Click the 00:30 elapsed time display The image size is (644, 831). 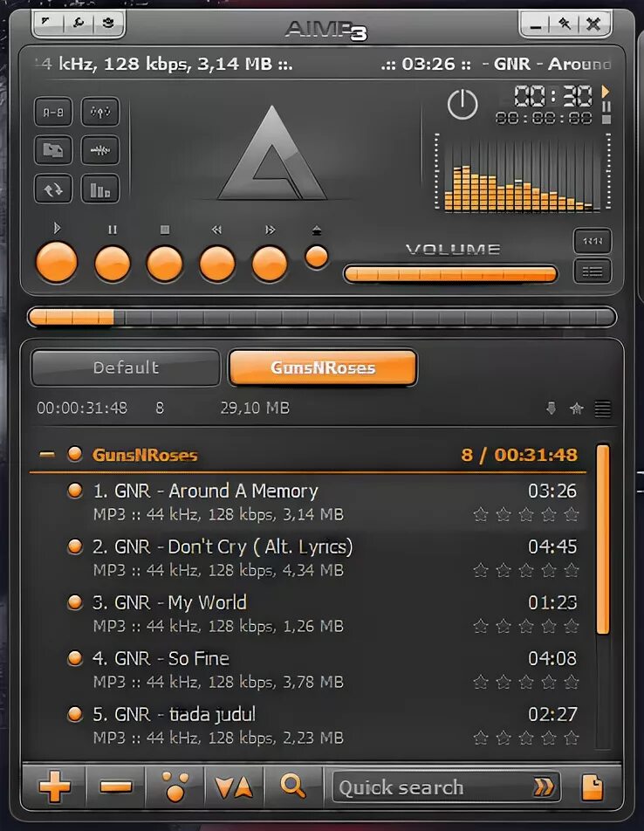click(x=553, y=96)
